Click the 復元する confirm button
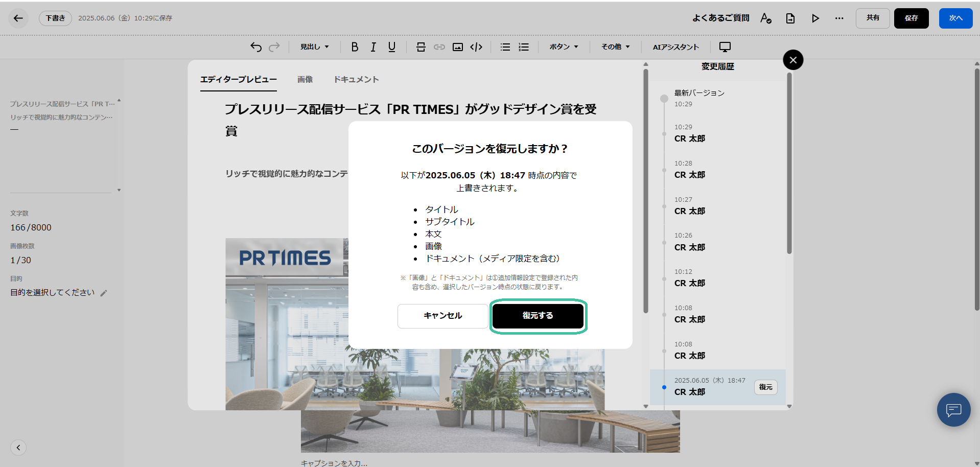This screenshot has width=980, height=467. click(x=538, y=316)
